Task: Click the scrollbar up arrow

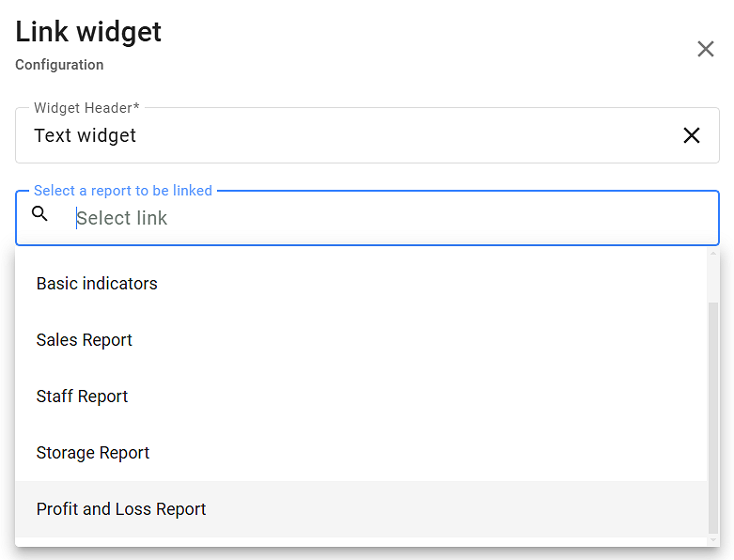Action: [713, 253]
